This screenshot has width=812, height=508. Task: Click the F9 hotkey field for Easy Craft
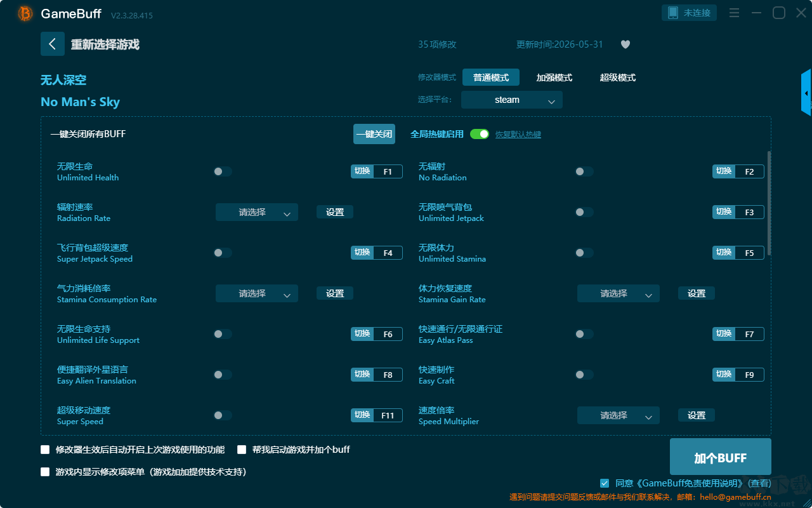[x=749, y=375]
